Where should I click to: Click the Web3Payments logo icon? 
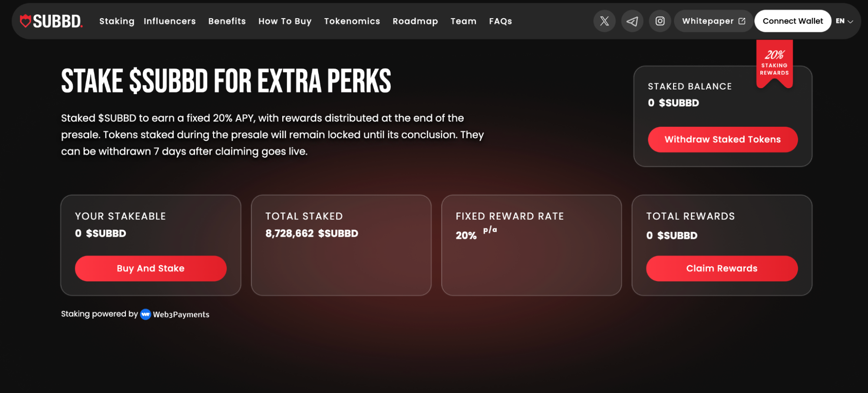(x=145, y=314)
